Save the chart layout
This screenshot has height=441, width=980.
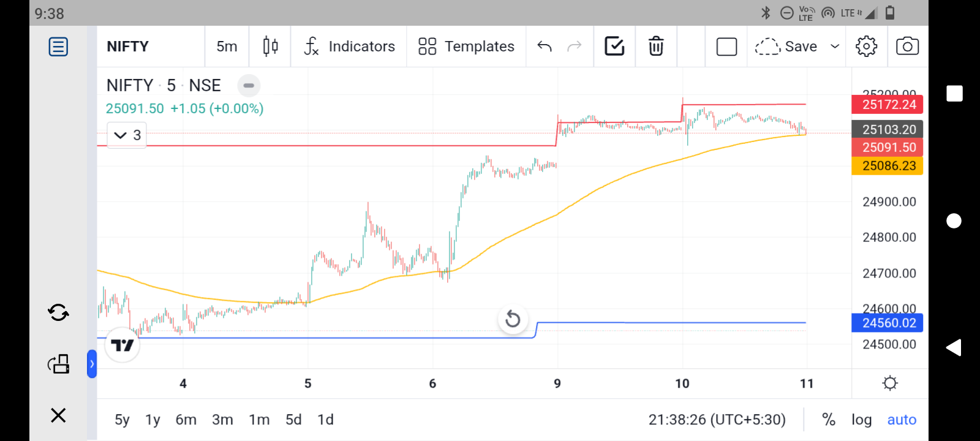tap(786, 47)
